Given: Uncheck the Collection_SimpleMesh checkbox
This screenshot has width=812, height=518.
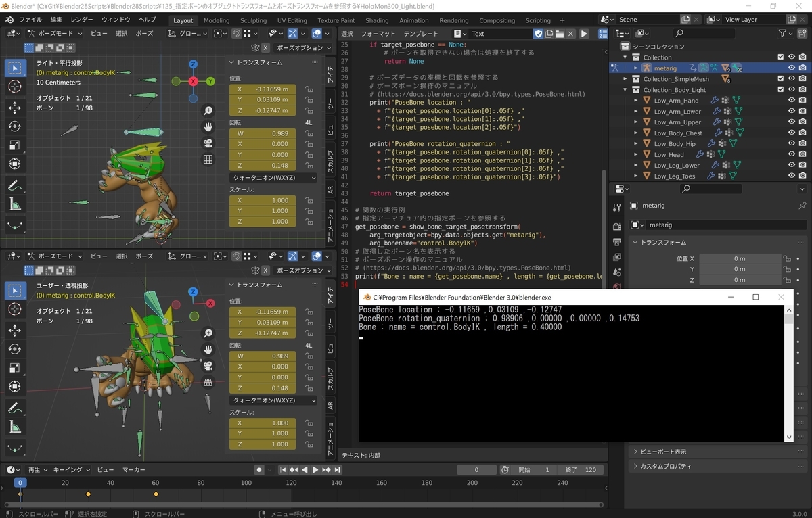Looking at the screenshot, I should 780,79.
